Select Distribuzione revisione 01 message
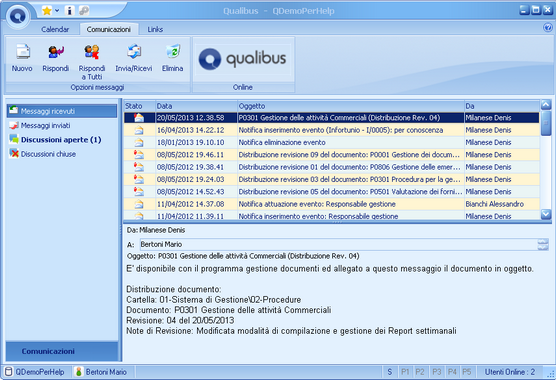556x380 pixels. (x=332, y=167)
